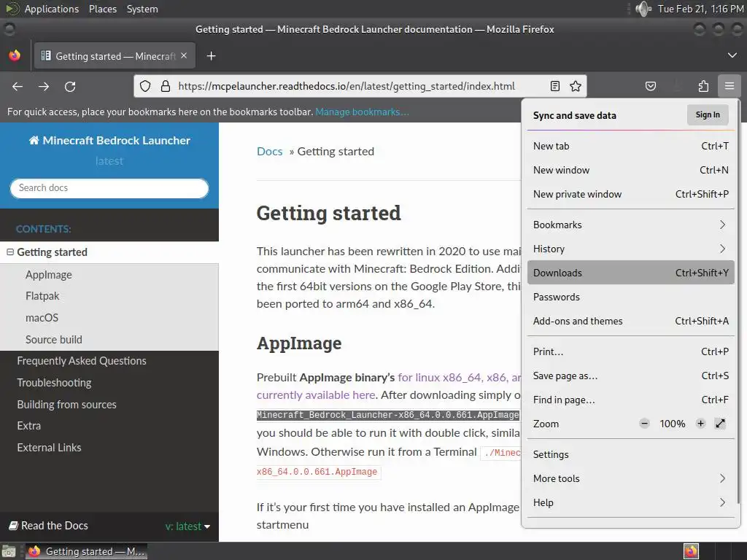The height and width of the screenshot is (560, 747).
Task: Choose Print… from the menu
Action: pyautogui.click(x=631, y=352)
